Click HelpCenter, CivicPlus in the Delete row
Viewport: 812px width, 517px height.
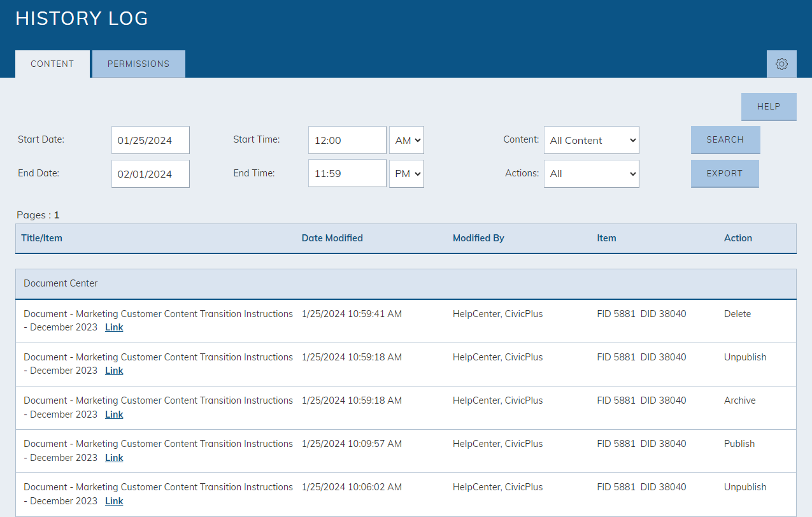498,314
